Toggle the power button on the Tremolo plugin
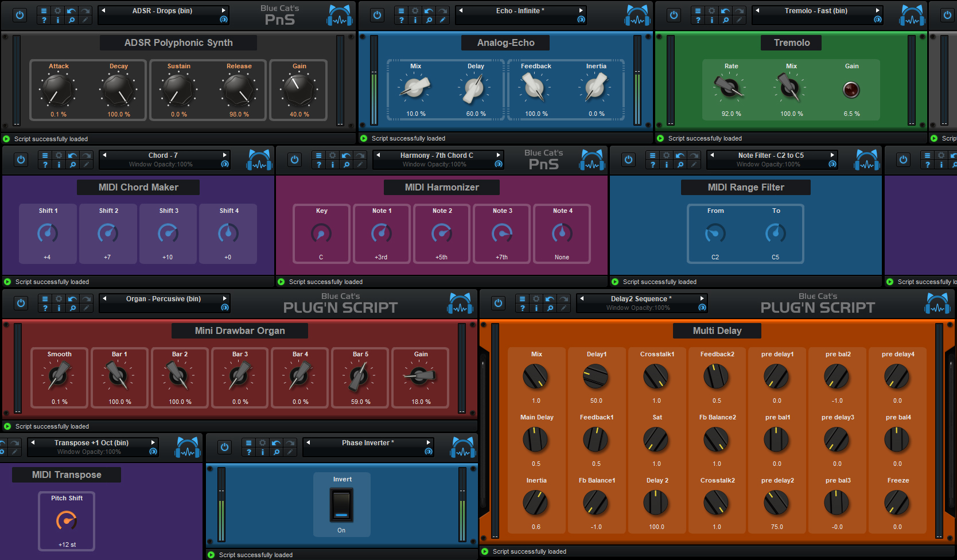957x560 pixels. (x=673, y=15)
